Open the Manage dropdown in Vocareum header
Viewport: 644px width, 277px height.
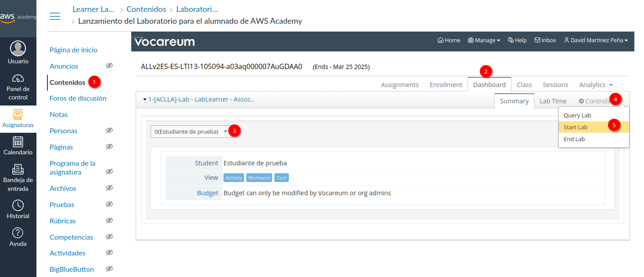coord(484,40)
